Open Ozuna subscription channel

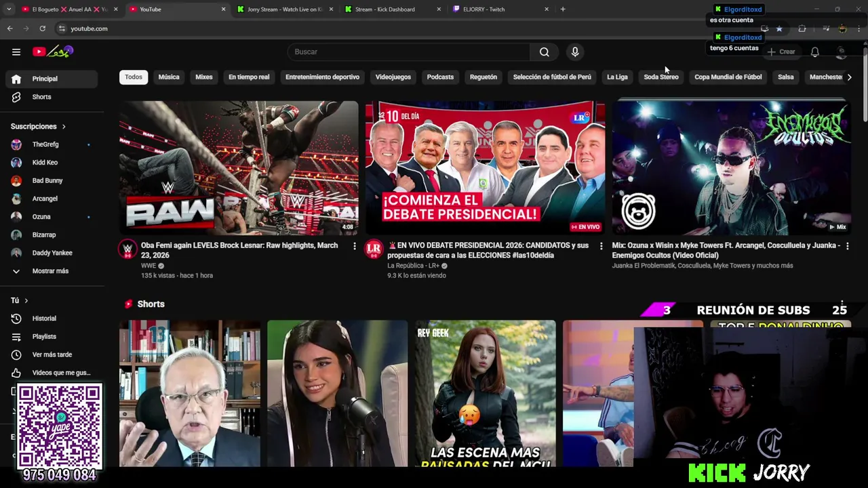click(52, 217)
